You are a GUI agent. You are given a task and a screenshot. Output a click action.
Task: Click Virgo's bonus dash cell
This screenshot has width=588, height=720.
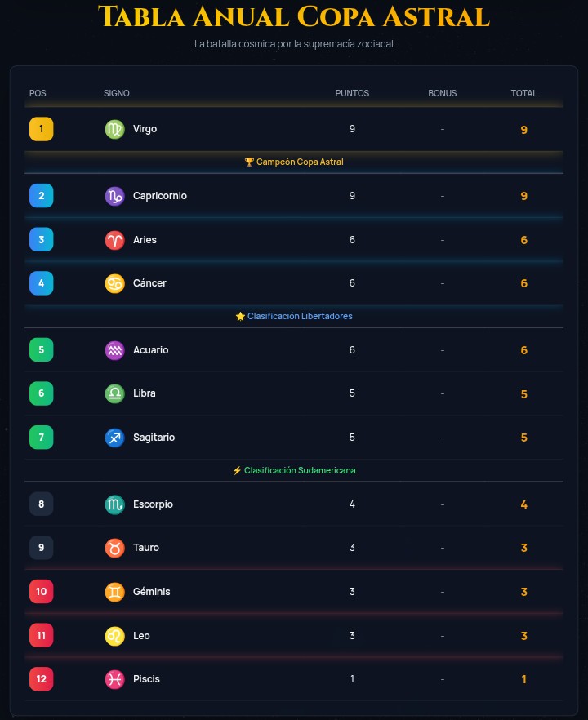coord(443,130)
